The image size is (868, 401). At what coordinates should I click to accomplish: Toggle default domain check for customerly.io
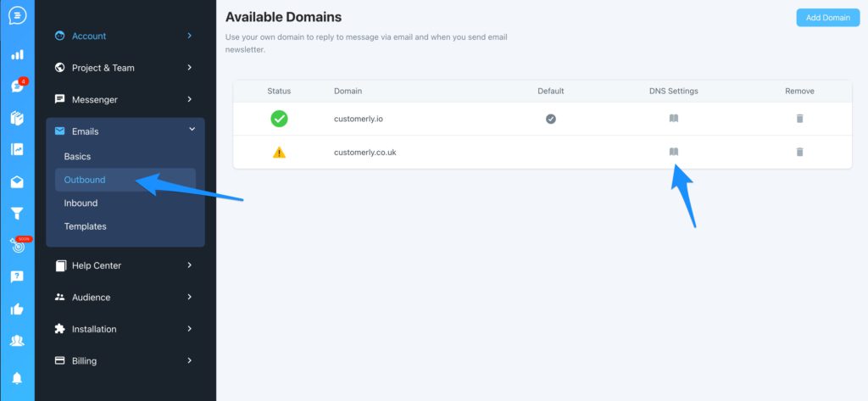tap(551, 119)
